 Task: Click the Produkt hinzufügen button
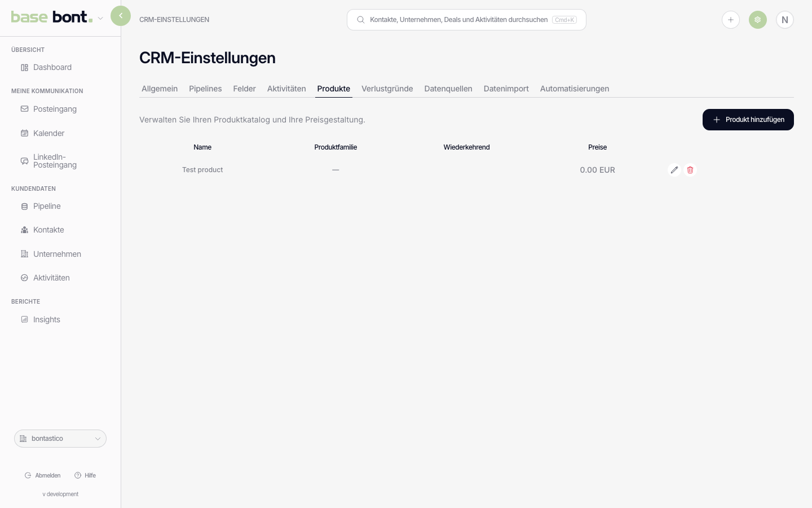tap(748, 120)
